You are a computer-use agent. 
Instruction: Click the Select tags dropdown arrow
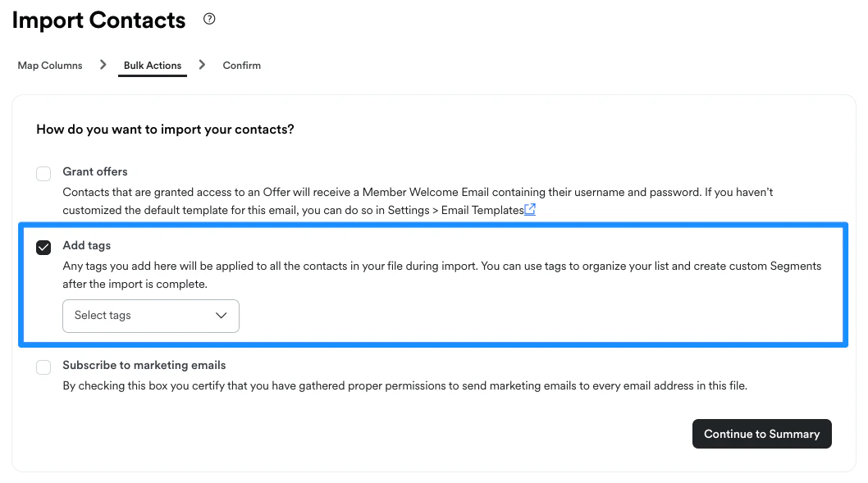pos(221,316)
